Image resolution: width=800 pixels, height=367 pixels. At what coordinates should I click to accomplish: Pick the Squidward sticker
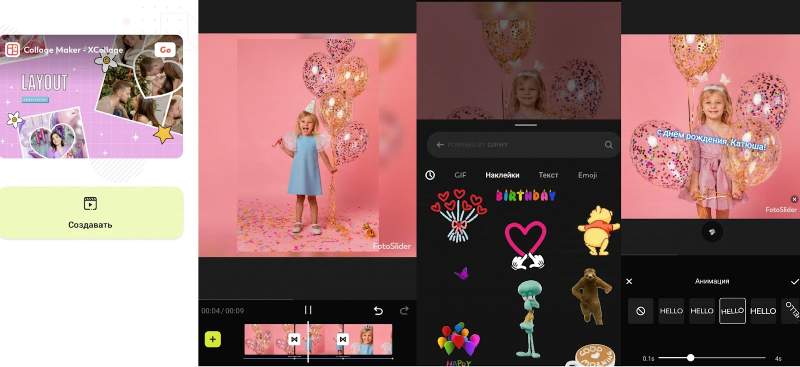pyautogui.click(x=529, y=319)
